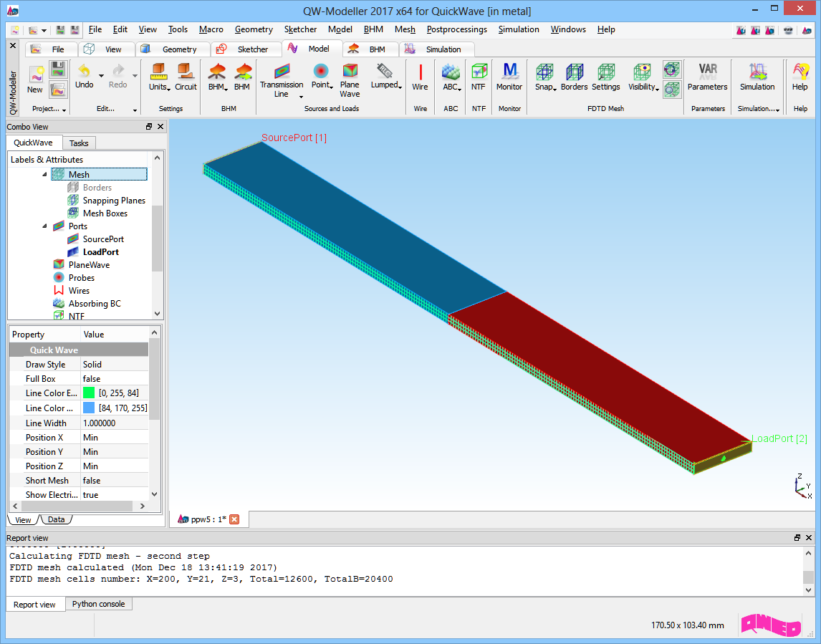Screen dimensions: 821x644
Task: Select Probes tree item
Action: coord(81,277)
